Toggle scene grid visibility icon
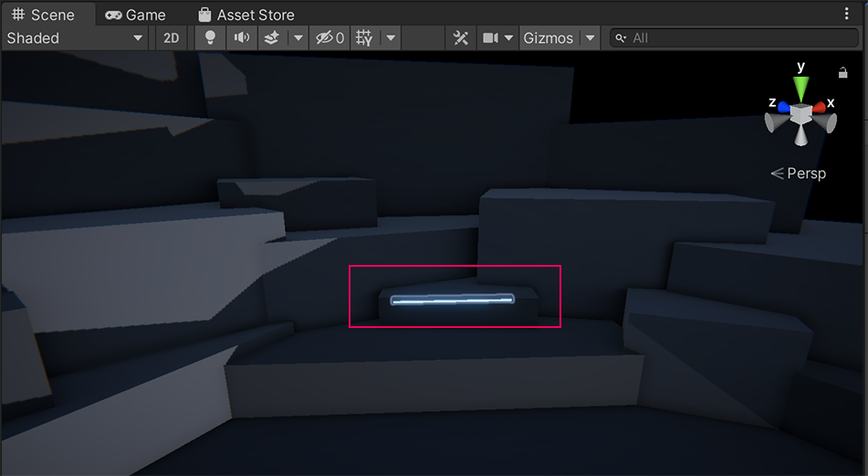Viewport: 868px width, 476px height. (x=364, y=37)
